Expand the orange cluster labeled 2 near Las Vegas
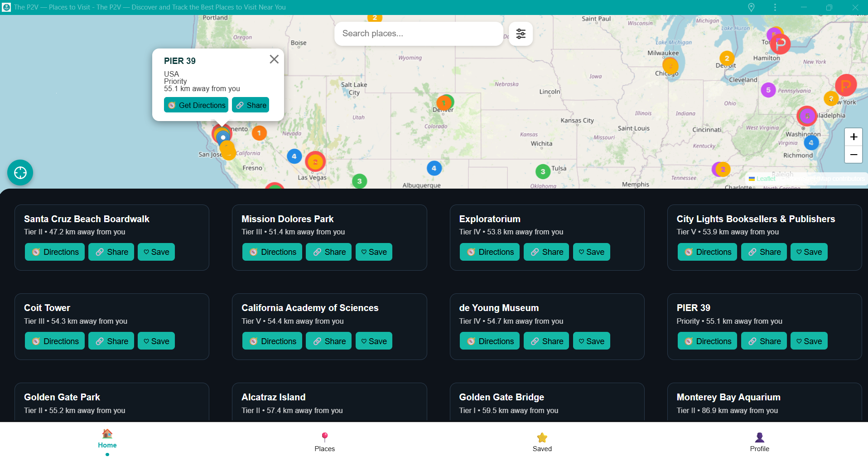The image size is (868, 462). point(315,161)
